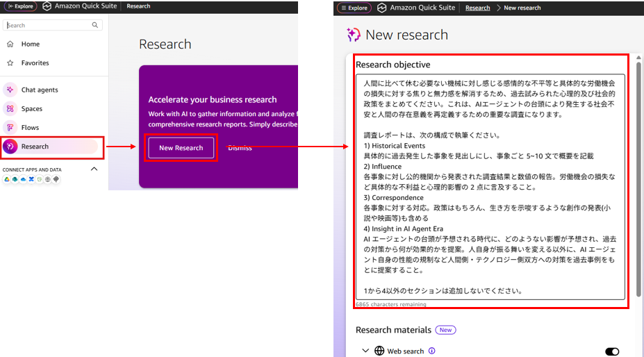Click the Chat agents sparkle icon
644x357 pixels.
(x=10, y=90)
